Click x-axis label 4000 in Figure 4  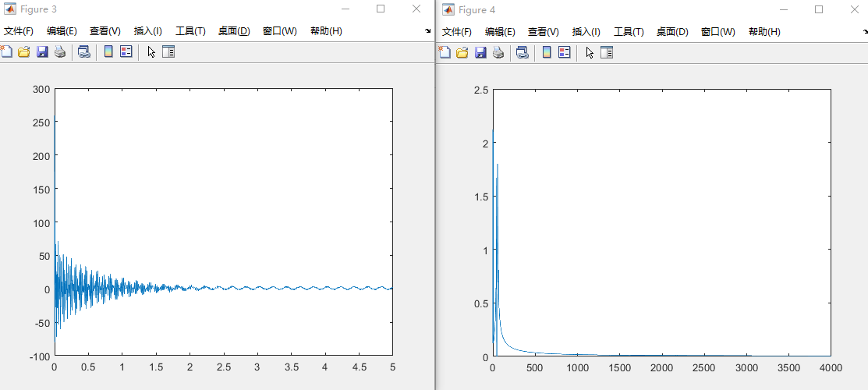pos(831,368)
